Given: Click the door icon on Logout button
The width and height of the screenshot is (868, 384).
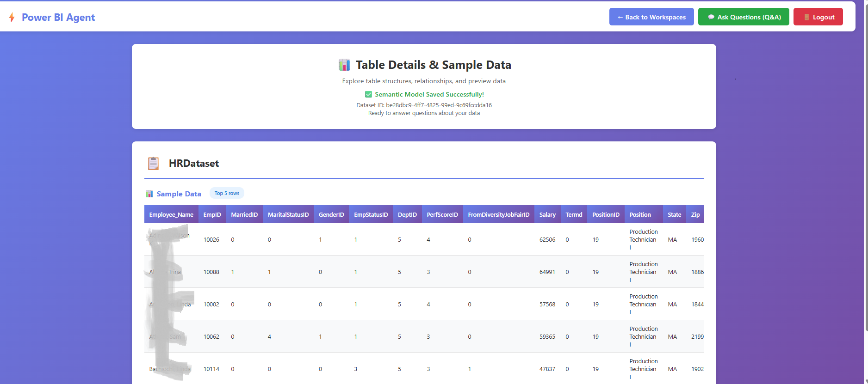Looking at the screenshot, I should (x=806, y=17).
